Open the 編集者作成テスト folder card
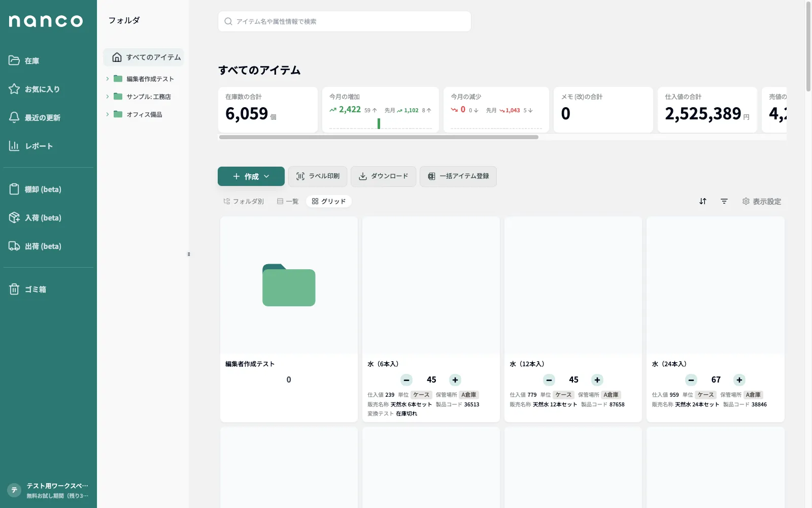Screen dimensions: 812x508 point(289,319)
